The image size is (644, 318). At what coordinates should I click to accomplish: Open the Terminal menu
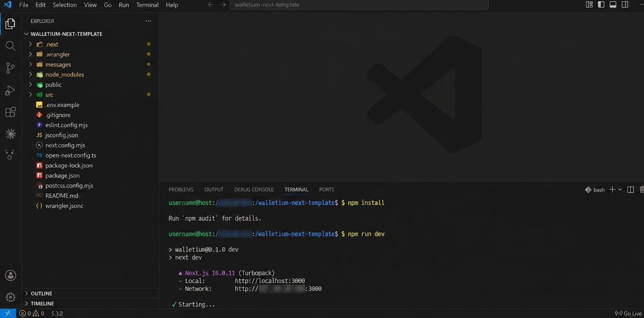147,5
